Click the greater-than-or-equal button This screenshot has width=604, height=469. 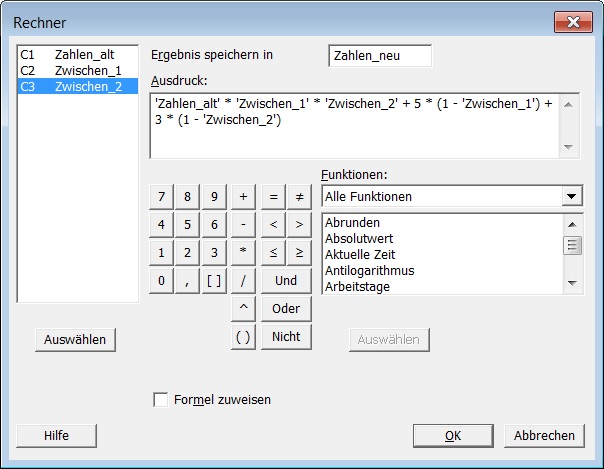(299, 253)
